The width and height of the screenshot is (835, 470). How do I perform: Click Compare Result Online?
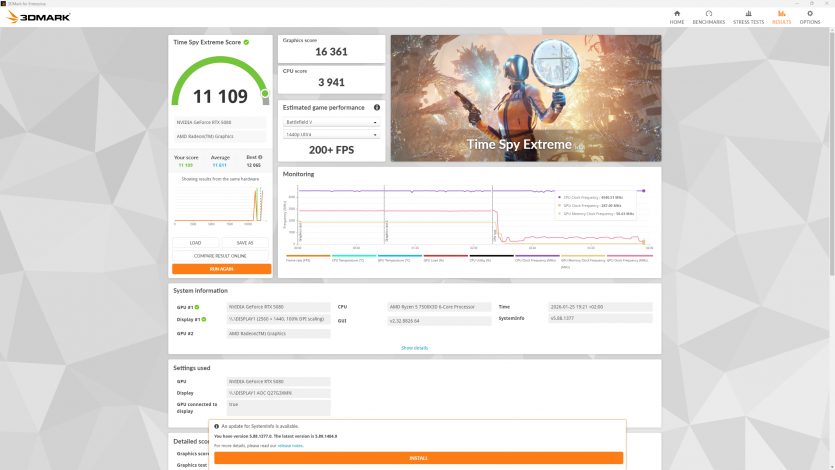pos(221,256)
